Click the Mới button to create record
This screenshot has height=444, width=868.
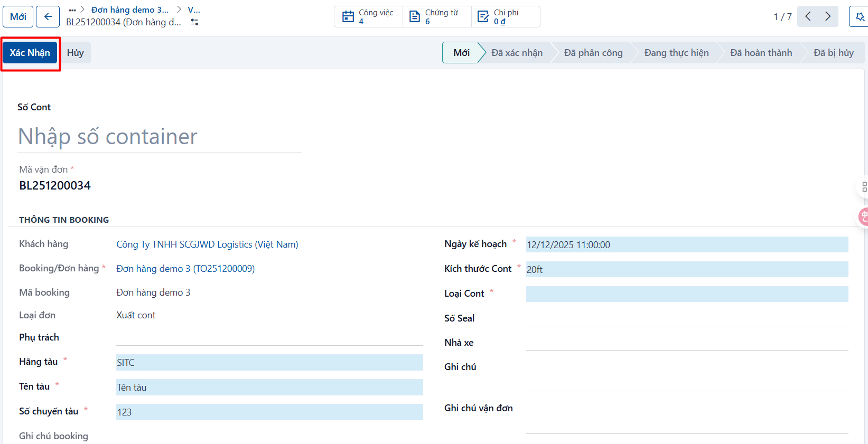pyautogui.click(x=18, y=16)
